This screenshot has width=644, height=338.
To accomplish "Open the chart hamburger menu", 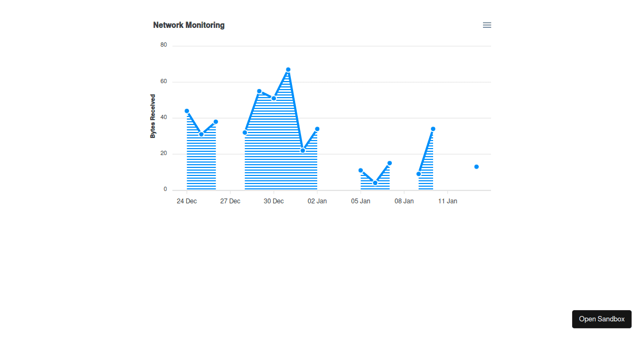I will click(487, 25).
